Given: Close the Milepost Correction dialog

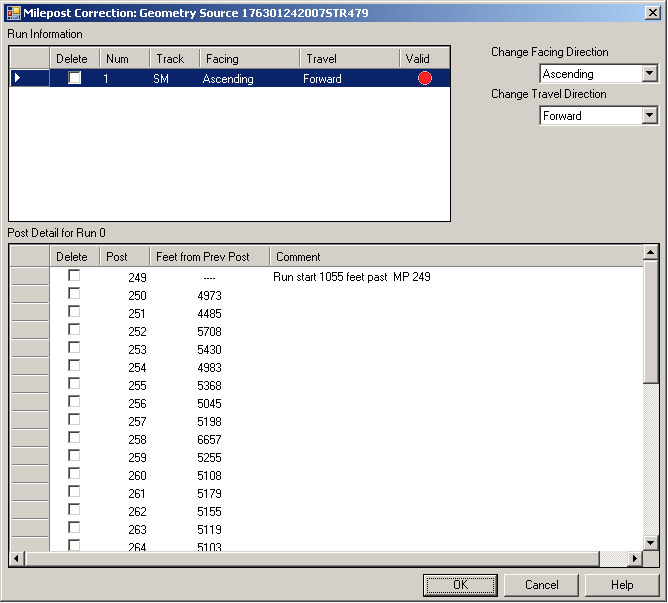Looking at the screenshot, I should point(651,12).
